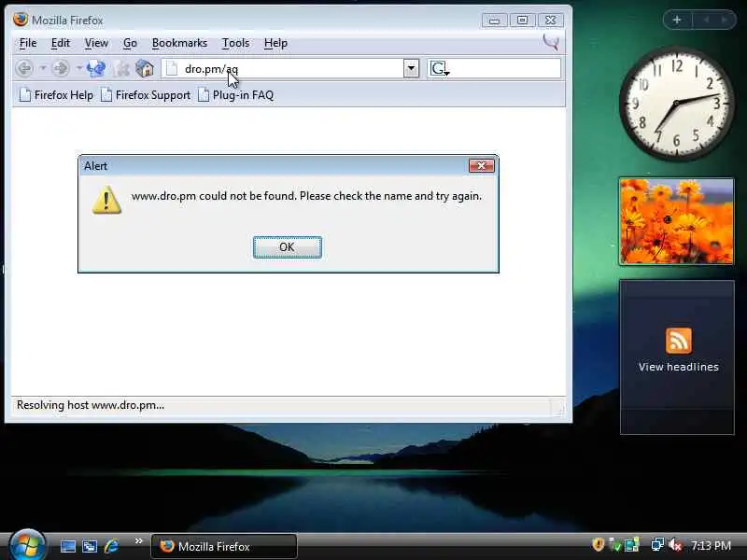Open the Google search engine selector
747x560 pixels.
[x=439, y=68]
